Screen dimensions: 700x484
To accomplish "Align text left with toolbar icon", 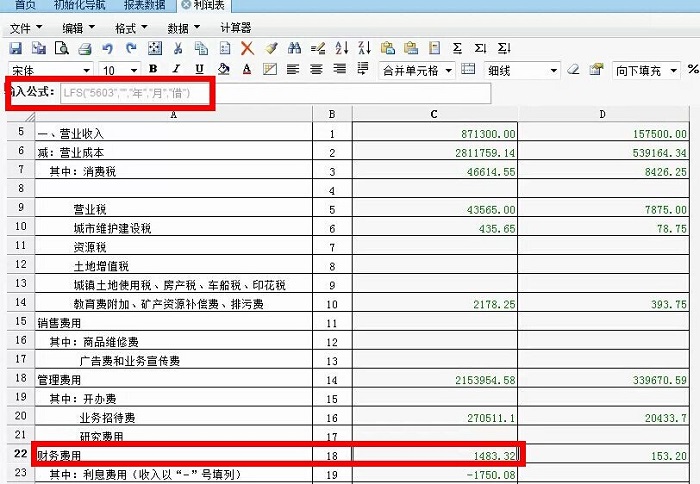I will click(293, 69).
